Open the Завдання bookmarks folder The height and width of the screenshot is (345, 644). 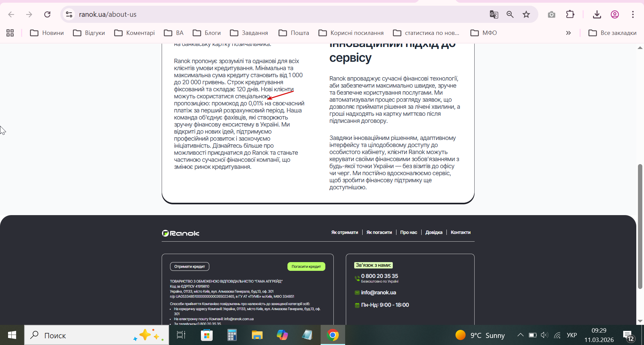(249, 33)
